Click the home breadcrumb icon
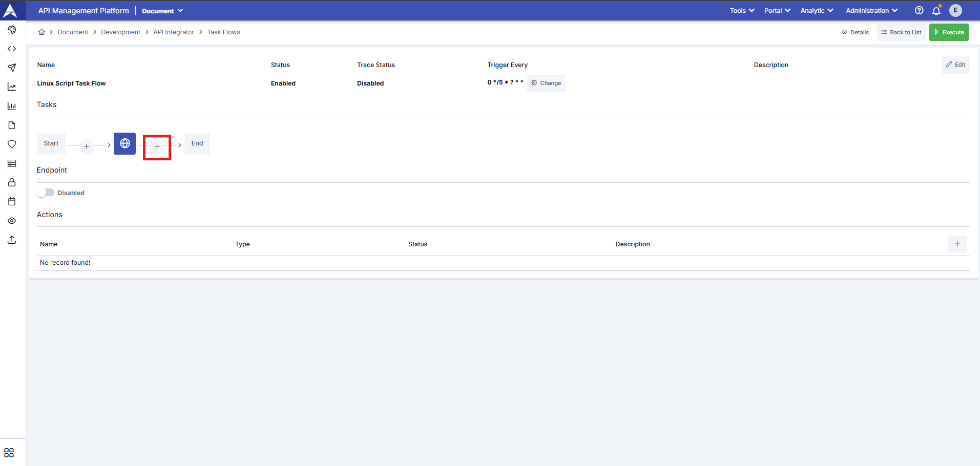Image resolution: width=980 pixels, height=466 pixels. (x=41, y=32)
